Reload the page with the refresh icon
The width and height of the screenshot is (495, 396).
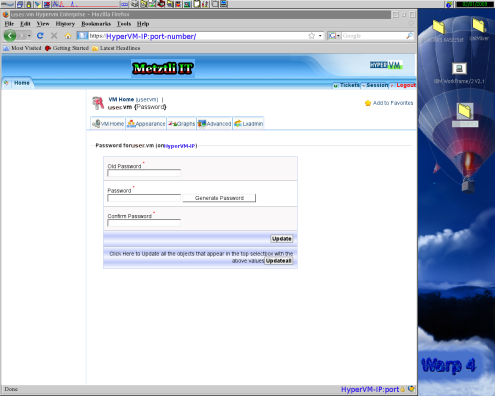click(x=40, y=36)
